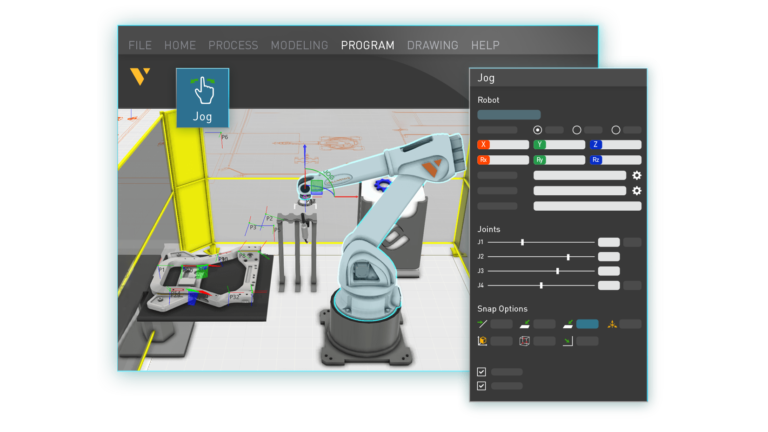Switch to the PROCESS tab

pyautogui.click(x=233, y=45)
